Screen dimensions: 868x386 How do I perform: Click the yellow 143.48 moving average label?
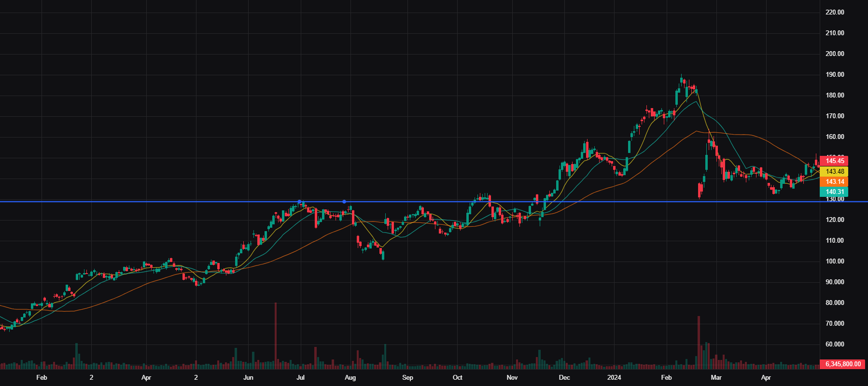coord(834,171)
